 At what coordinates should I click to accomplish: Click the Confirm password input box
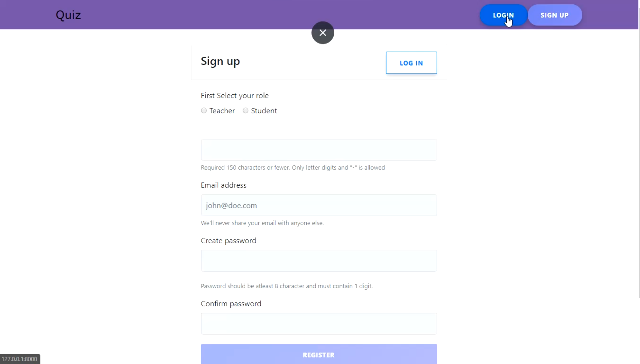click(x=318, y=324)
